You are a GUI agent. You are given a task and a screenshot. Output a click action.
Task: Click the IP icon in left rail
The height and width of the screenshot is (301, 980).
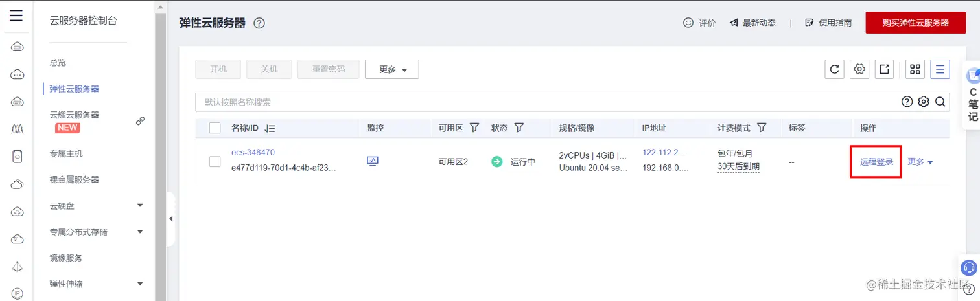(x=17, y=294)
